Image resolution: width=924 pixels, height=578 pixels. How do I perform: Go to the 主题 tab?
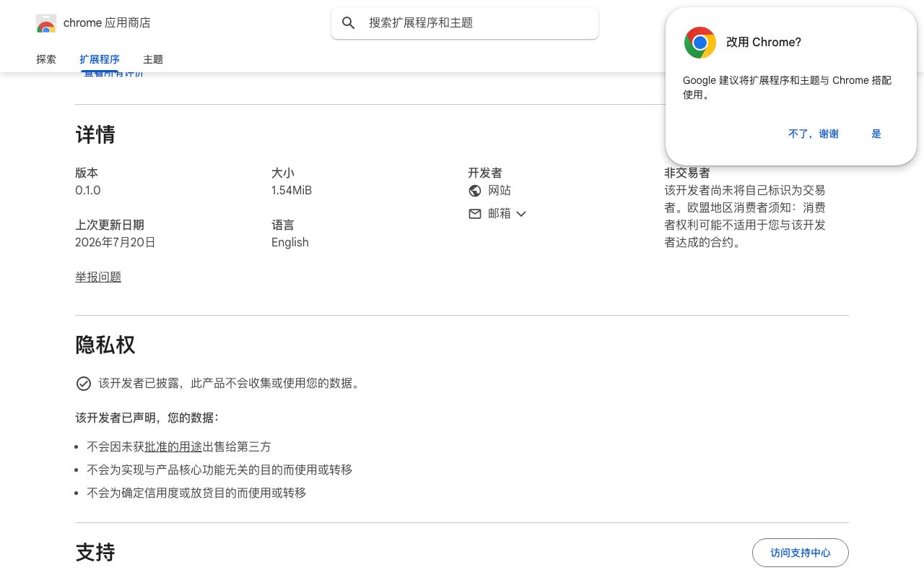(153, 59)
